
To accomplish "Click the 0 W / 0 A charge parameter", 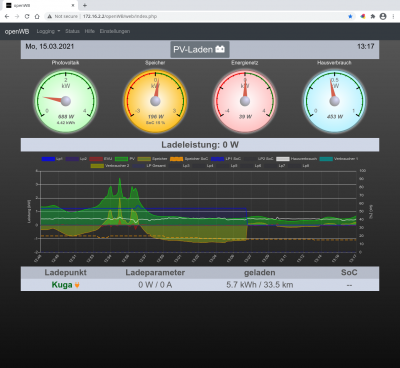I will click(x=155, y=285).
